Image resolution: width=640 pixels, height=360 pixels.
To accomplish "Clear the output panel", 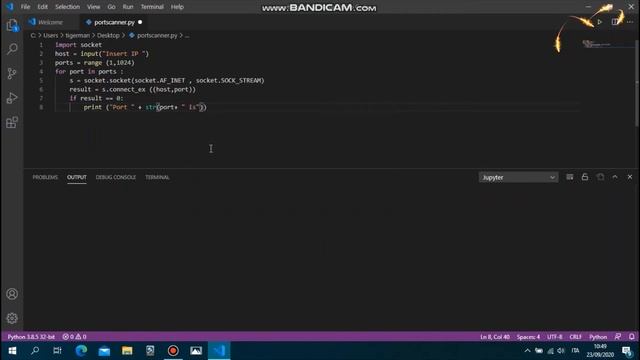I will click(570, 177).
